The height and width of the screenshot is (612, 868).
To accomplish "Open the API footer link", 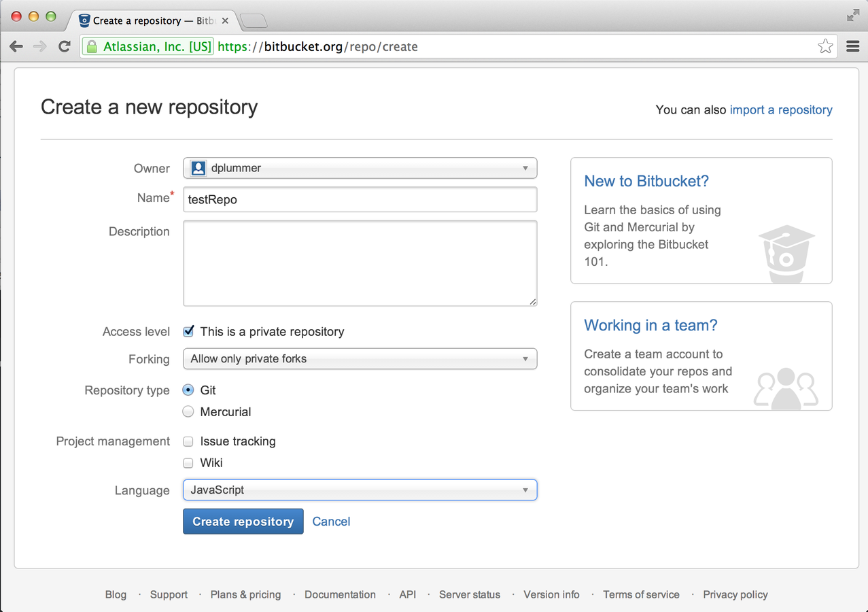I will point(408,594).
